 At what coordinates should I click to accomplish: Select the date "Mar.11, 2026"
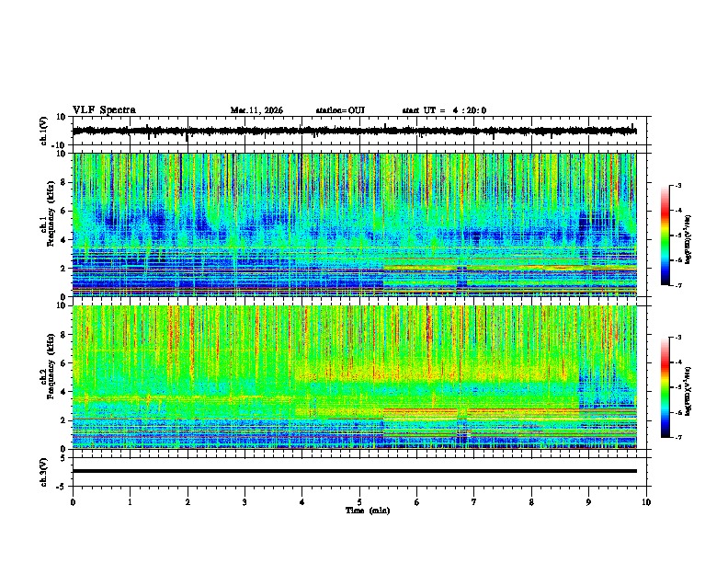256,110
